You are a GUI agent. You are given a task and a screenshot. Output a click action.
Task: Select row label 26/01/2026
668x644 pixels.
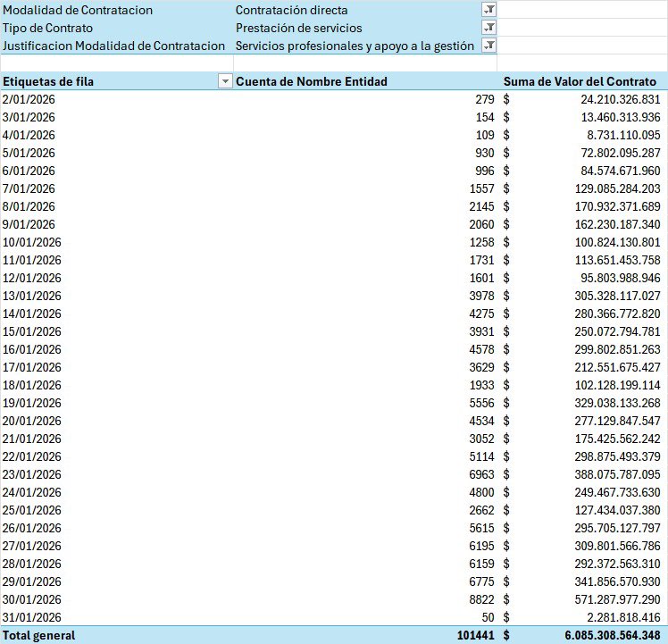point(32,528)
